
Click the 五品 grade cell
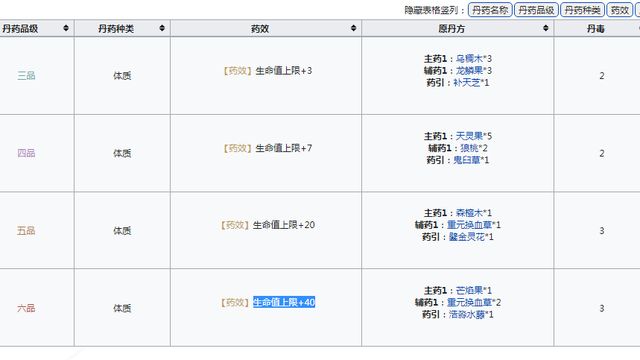26,231
